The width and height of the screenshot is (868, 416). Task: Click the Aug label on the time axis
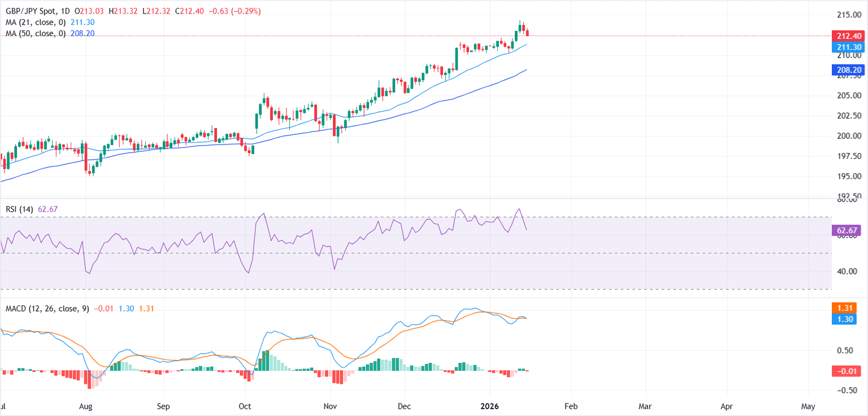[85, 406]
